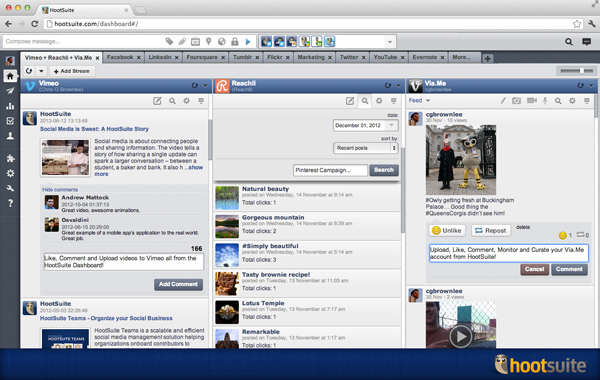Select fourth profile avatar in picker
Image resolution: width=600 pixels, height=380 pixels.
(304, 41)
